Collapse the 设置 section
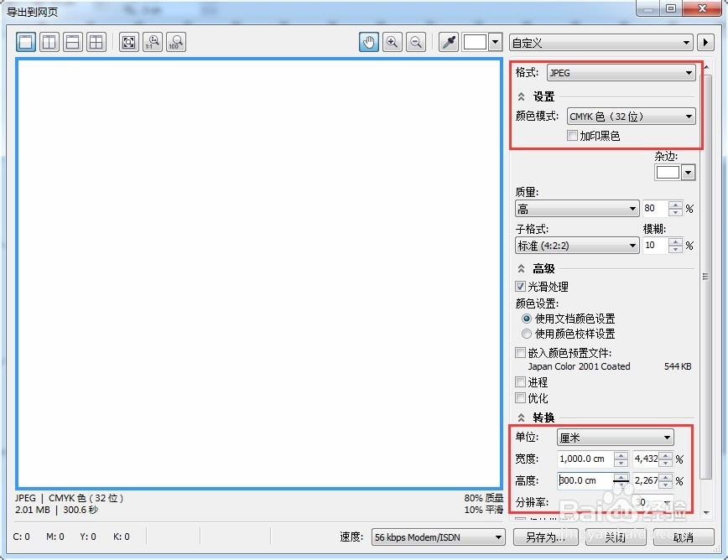The height and width of the screenshot is (560, 728). tap(522, 96)
